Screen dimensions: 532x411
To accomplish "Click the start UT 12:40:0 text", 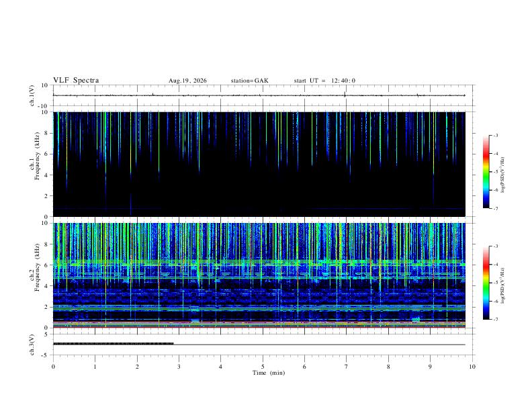I will point(324,81).
